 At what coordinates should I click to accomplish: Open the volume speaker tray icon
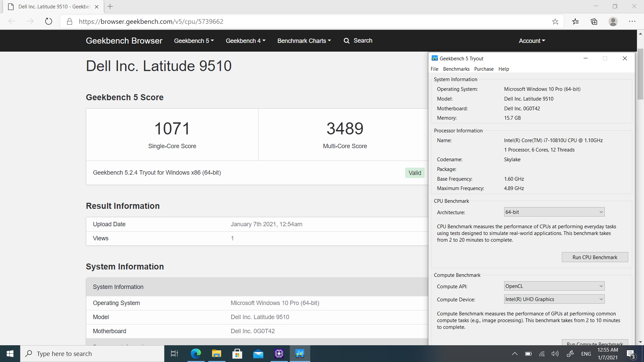point(555,354)
